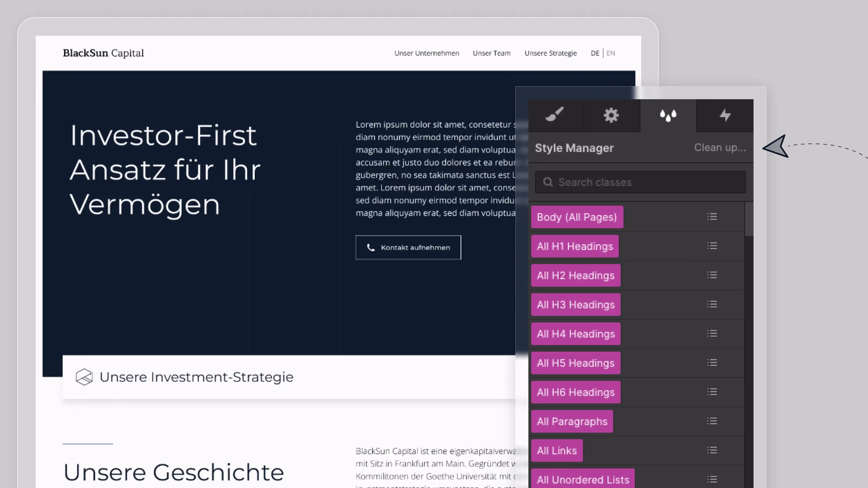The height and width of the screenshot is (488, 868).
Task: Click the phone icon in Kontakt aufnehmen
Action: [x=371, y=248]
